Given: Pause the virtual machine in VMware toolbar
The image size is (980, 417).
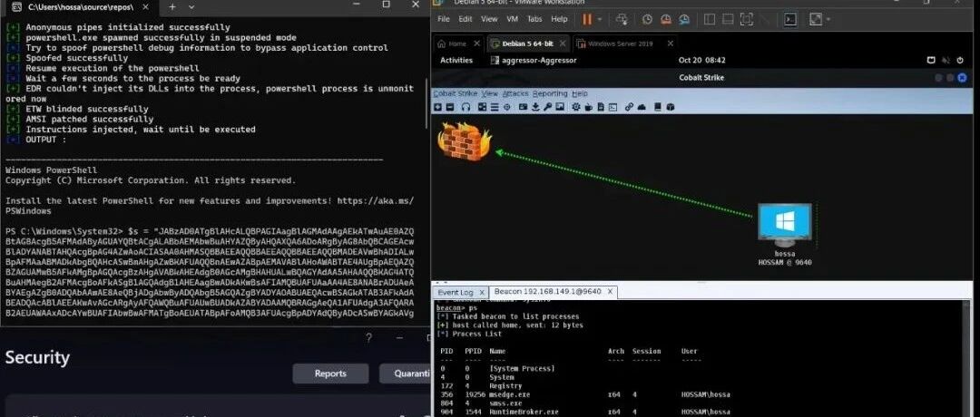Looking at the screenshot, I should point(587,19).
